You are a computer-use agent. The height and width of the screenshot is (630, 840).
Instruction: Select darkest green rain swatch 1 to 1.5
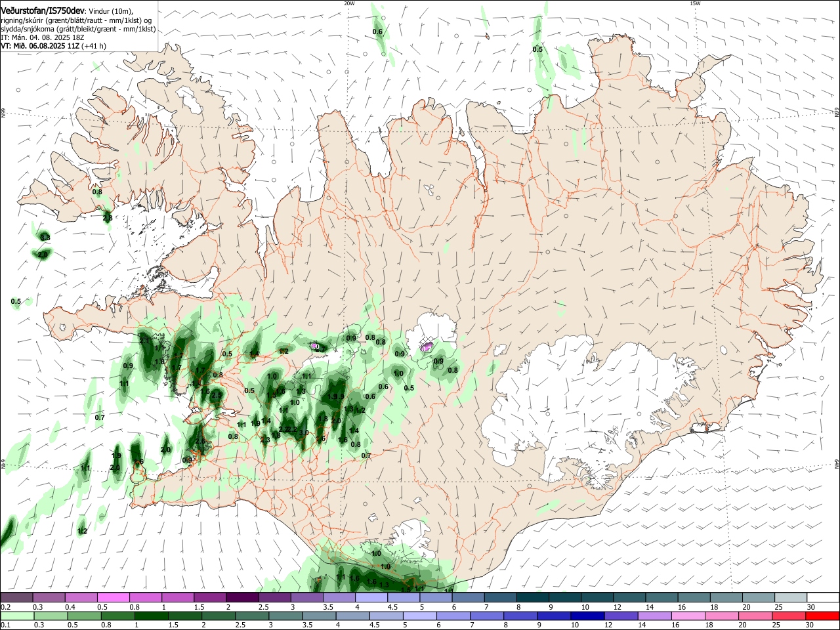point(151,616)
